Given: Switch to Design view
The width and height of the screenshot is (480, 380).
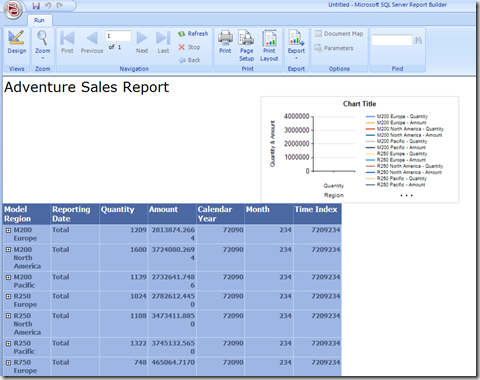Looking at the screenshot, I should 17,42.
